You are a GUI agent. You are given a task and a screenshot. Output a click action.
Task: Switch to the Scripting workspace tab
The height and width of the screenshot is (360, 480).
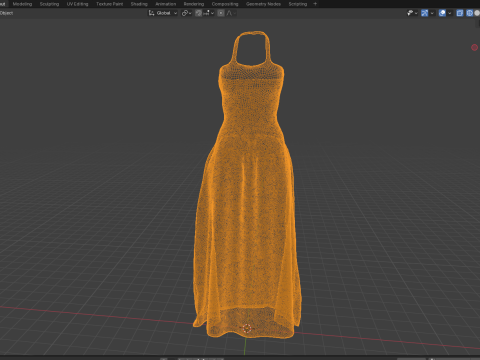[298, 4]
